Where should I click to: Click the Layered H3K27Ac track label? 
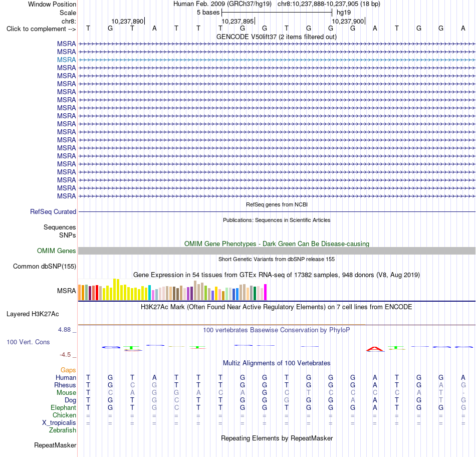(33, 314)
